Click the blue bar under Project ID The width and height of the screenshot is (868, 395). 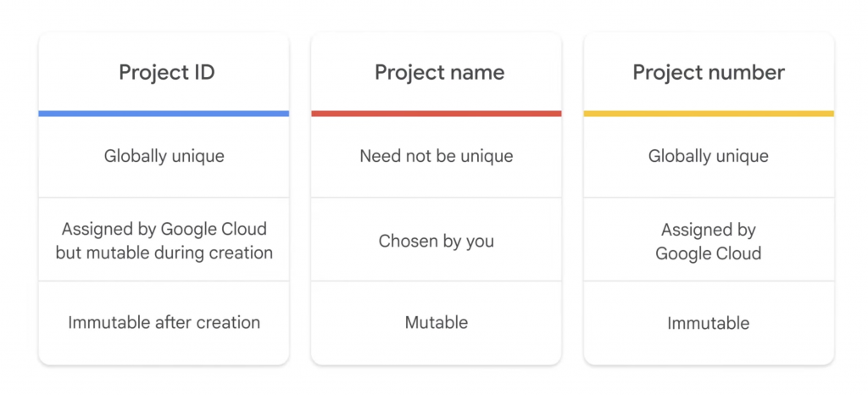click(x=164, y=114)
